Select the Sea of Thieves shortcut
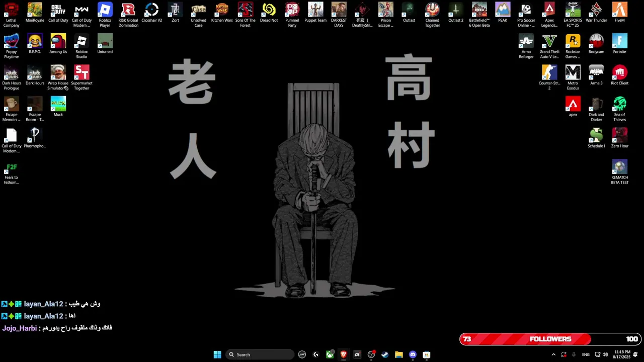This screenshot has width=644, height=362. click(619, 109)
